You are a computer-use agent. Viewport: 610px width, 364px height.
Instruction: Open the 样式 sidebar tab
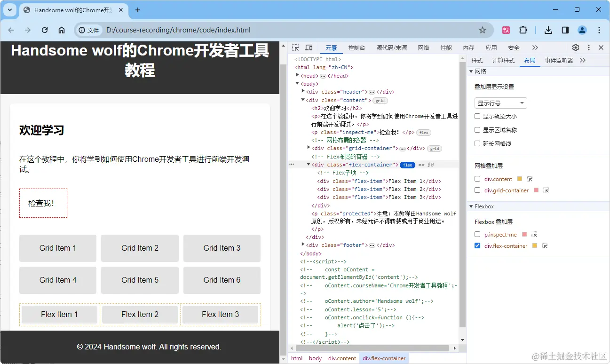point(477,60)
